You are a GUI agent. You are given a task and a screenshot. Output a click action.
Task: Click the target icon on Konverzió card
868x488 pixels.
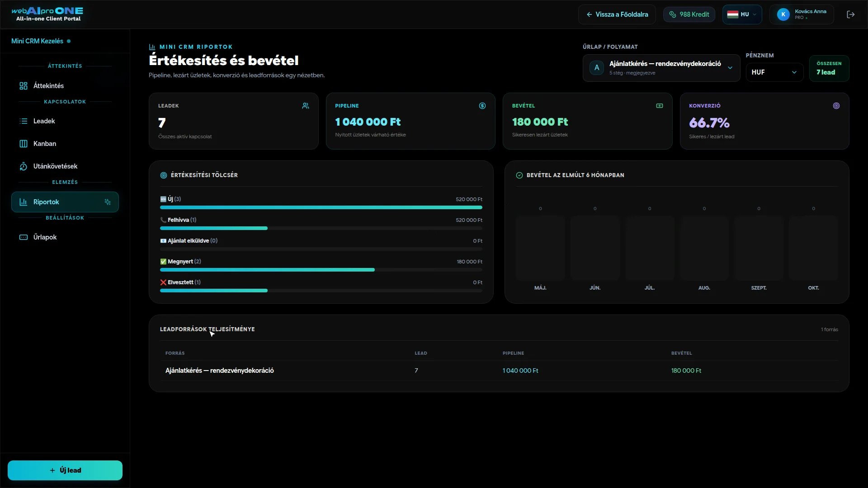pos(836,106)
